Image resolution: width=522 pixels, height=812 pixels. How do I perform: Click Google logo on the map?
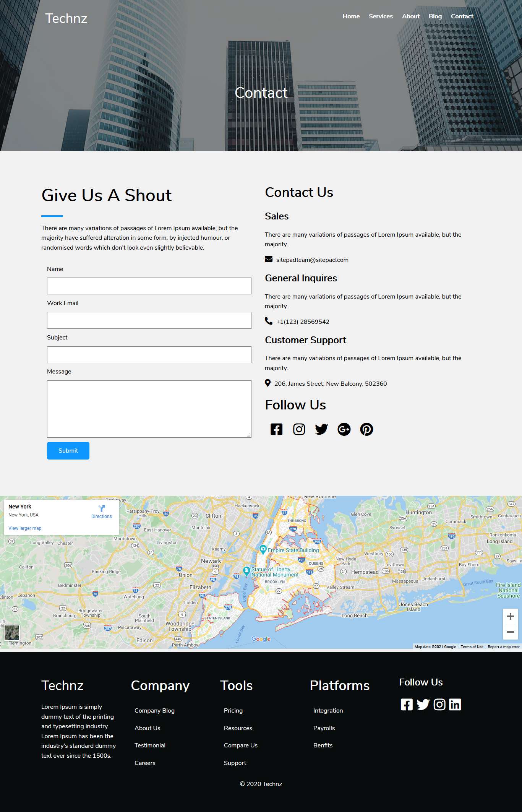tap(261, 639)
